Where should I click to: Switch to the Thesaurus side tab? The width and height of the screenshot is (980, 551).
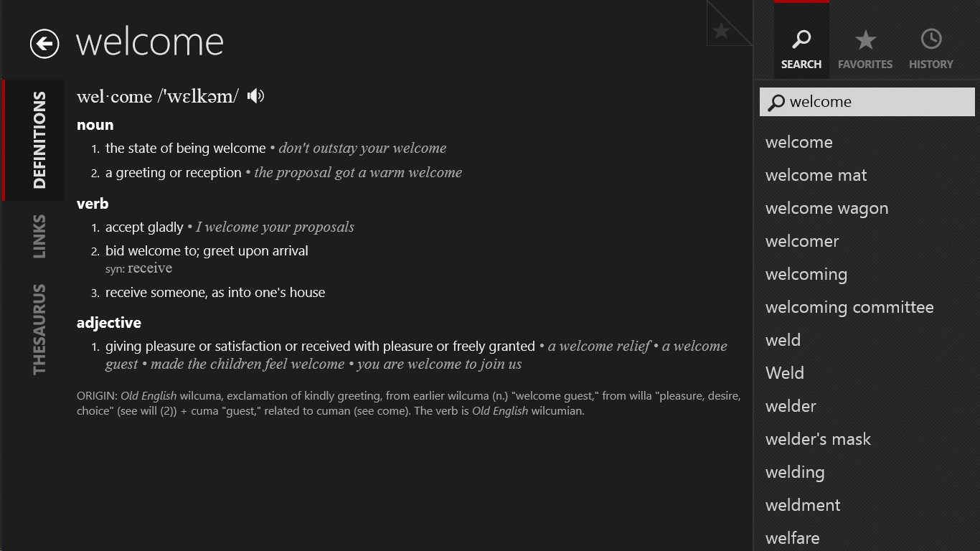[x=39, y=329]
